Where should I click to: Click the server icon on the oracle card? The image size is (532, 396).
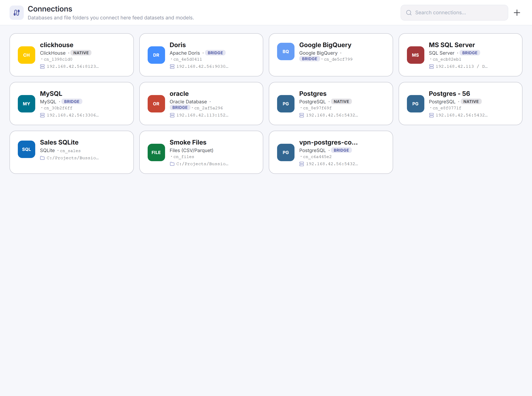click(172, 115)
